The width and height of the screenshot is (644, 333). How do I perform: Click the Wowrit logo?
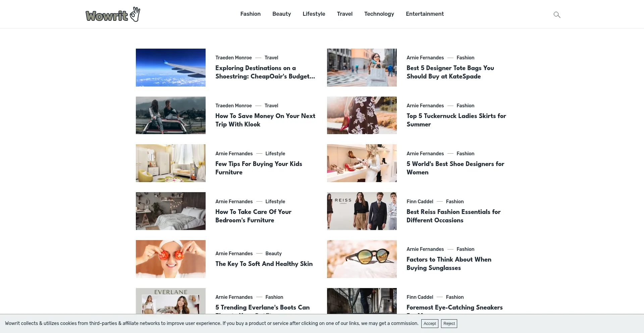point(113,14)
